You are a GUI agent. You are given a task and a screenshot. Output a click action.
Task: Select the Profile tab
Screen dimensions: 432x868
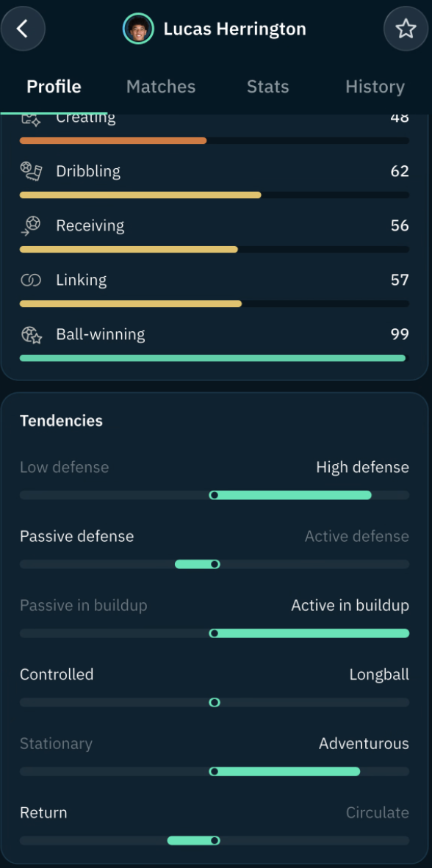point(54,87)
